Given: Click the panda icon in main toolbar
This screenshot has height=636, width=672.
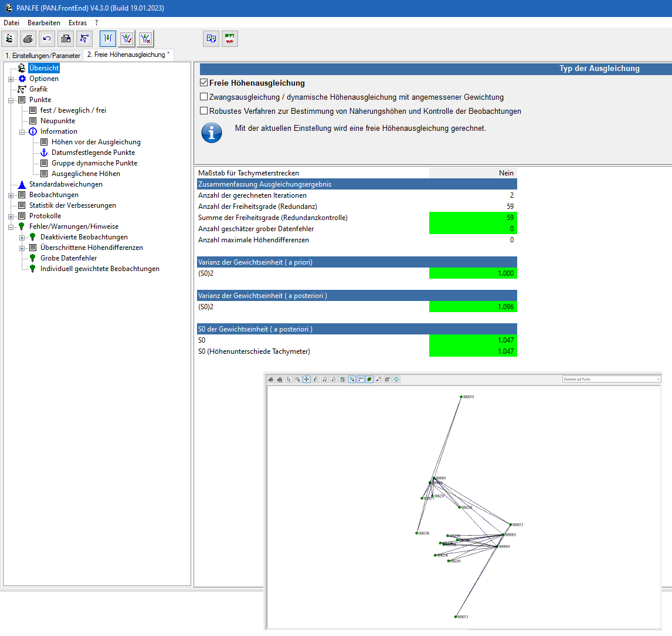Looking at the screenshot, I should click(9, 39).
